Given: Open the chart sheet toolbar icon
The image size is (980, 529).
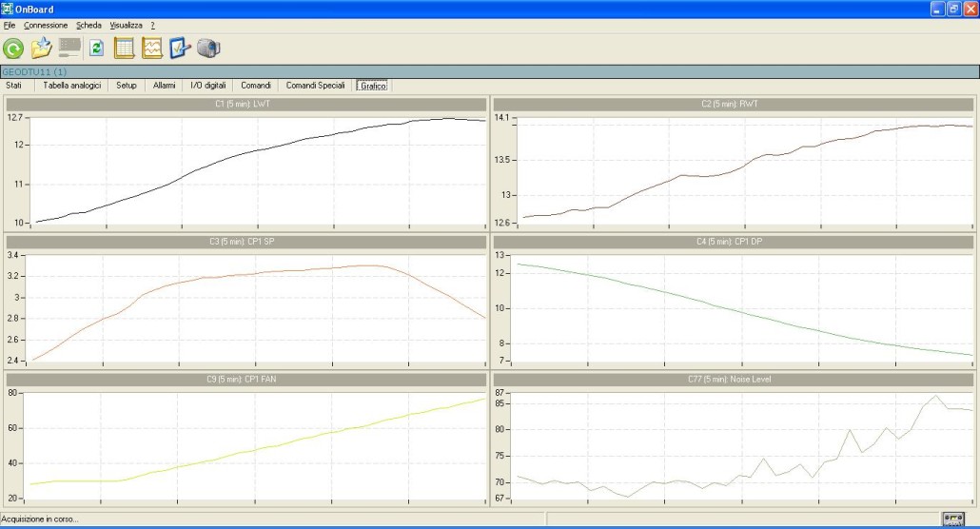Looking at the screenshot, I should pos(152,49).
